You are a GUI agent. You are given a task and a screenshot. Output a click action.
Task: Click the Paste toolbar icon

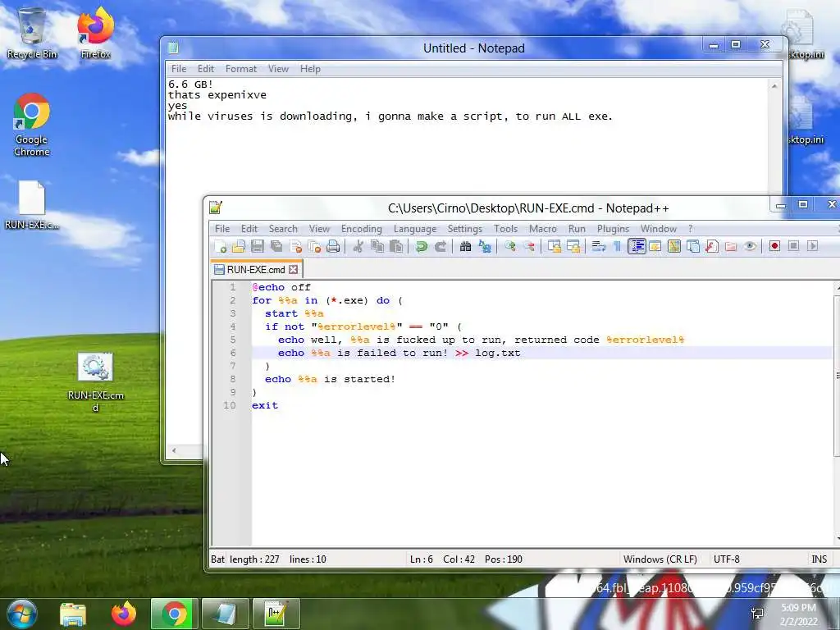click(396, 246)
